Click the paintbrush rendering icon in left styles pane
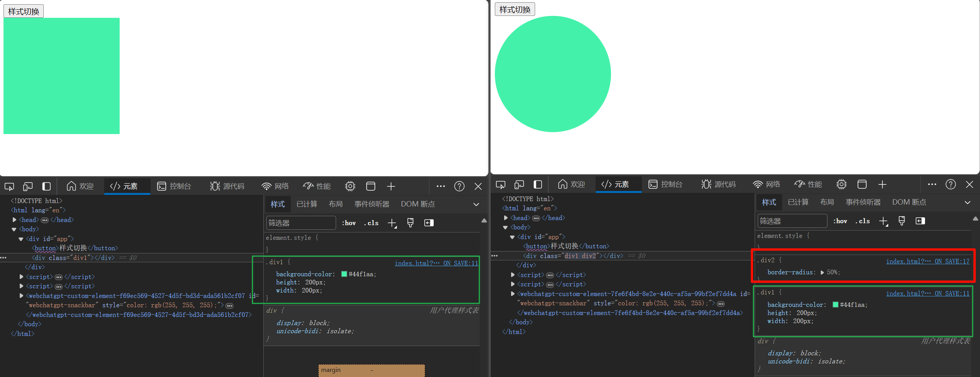The width and height of the screenshot is (980, 377). pos(410,223)
